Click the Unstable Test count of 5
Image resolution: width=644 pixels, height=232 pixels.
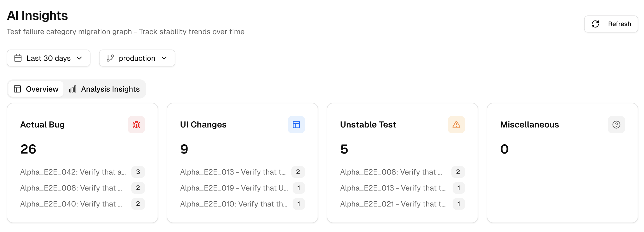[x=344, y=149]
